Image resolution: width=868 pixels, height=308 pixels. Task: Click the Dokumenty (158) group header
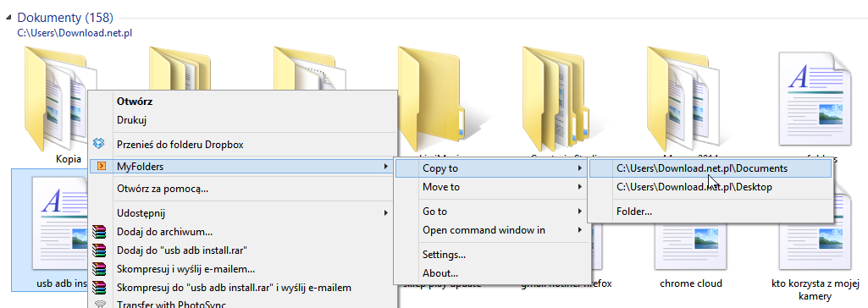(x=65, y=18)
